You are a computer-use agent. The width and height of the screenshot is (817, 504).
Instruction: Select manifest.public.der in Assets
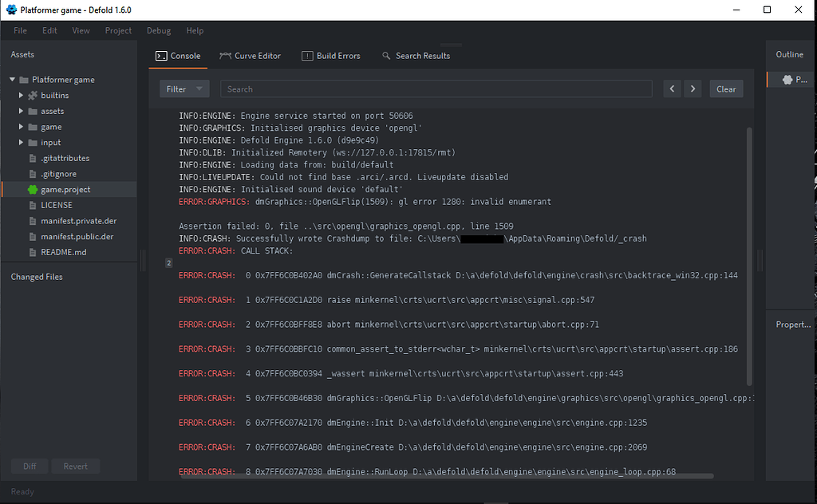pos(77,237)
